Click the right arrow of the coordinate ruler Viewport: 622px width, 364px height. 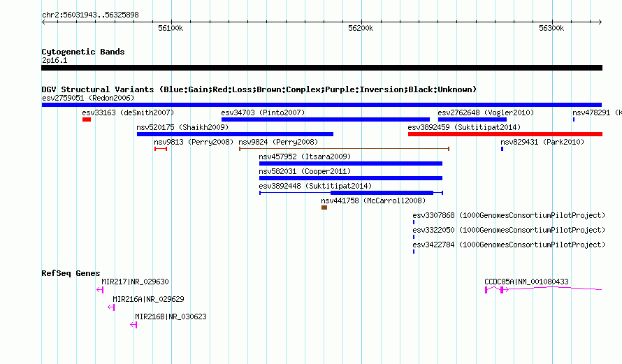(x=600, y=22)
